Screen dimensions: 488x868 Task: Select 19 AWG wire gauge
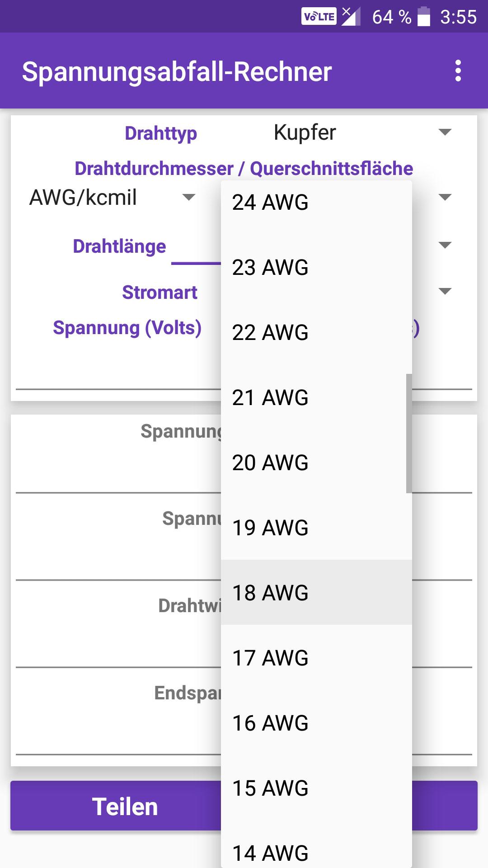316,528
